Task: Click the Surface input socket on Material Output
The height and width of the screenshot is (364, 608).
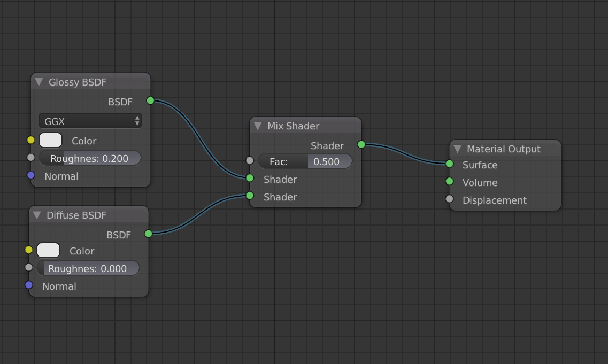Action: coord(448,165)
